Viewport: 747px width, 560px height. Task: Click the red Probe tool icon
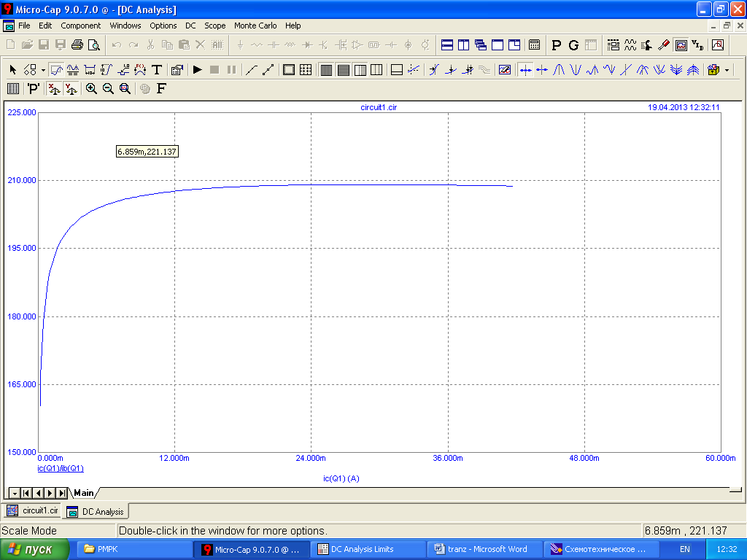pyautogui.click(x=664, y=44)
